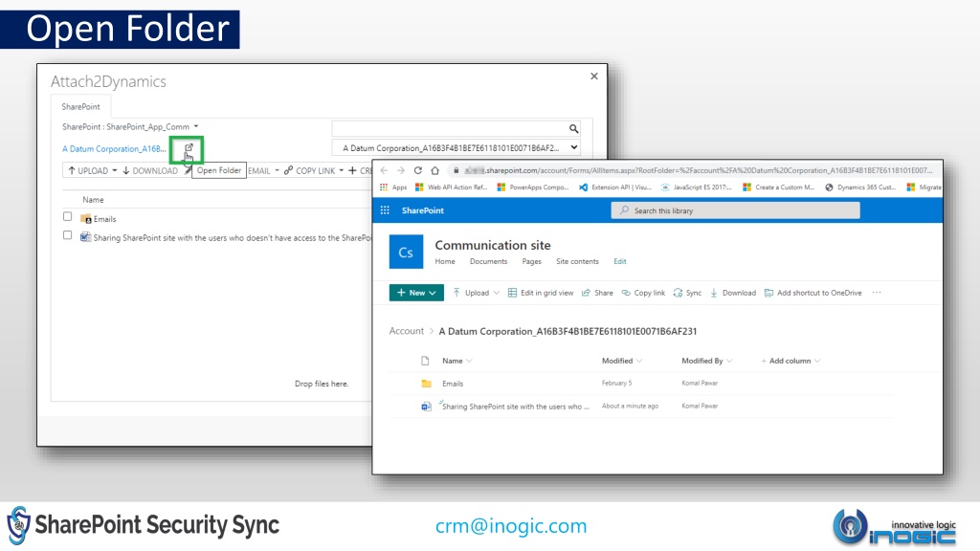Click Copy link in SharePoint command bar
The height and width of the screenshot is (551, 980).
643,293
